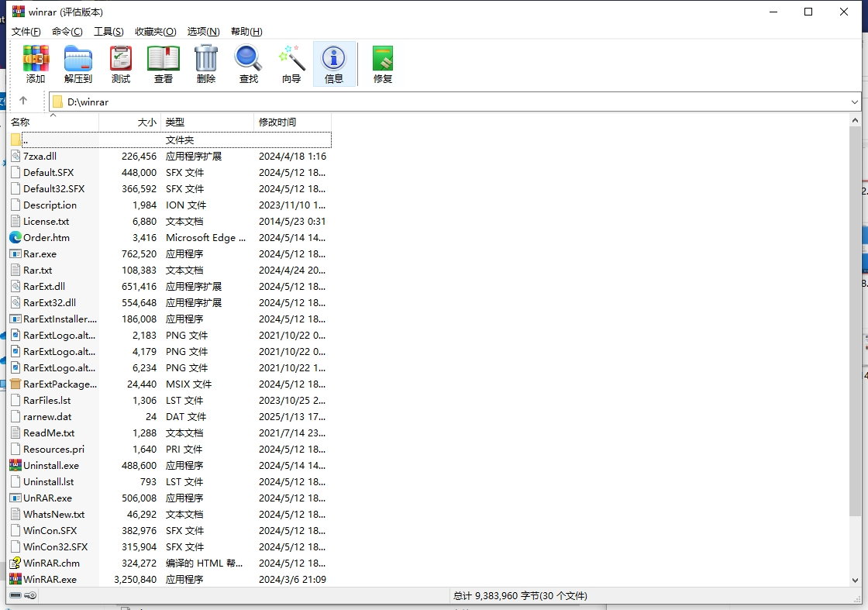Click the file list scrollbar down arrow
The image size is (868, 610).
click(x=855, y=580)
